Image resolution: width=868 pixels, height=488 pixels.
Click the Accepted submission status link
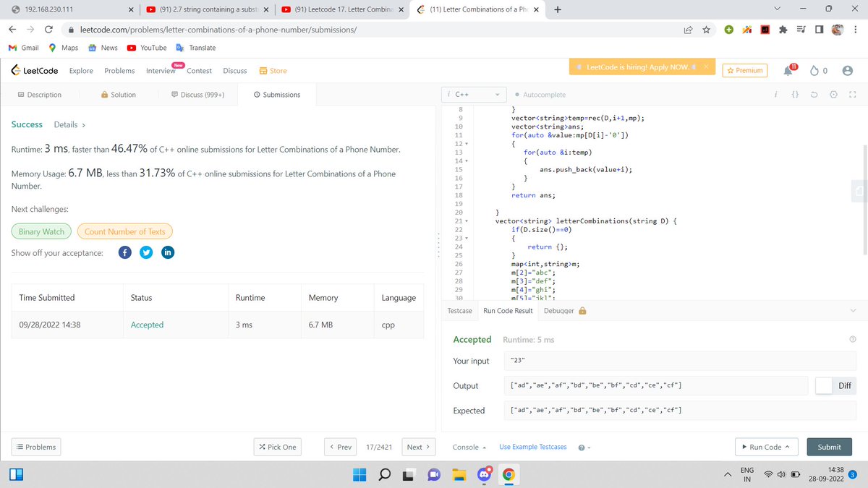click(x=147, y=325)
